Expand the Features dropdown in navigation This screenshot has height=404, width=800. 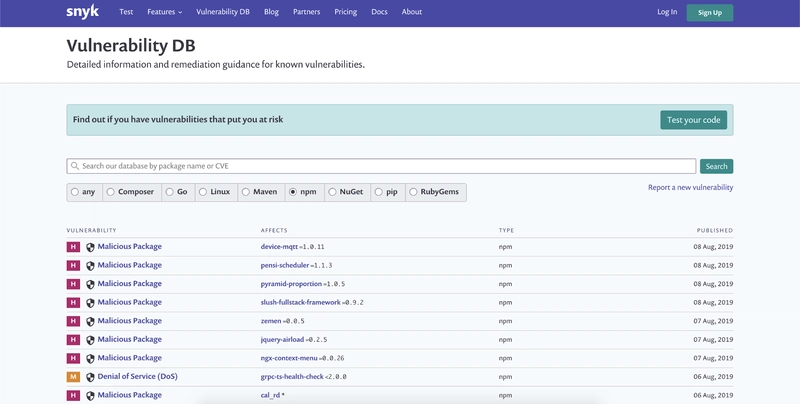pos(164,12)
